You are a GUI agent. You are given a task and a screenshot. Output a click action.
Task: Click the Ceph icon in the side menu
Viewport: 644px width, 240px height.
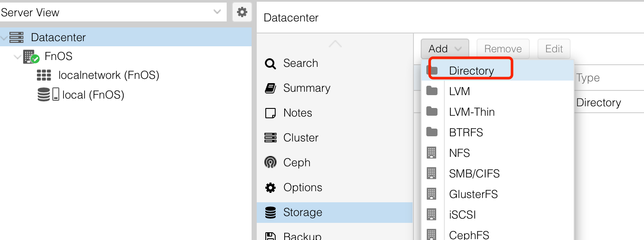(270, 162)
